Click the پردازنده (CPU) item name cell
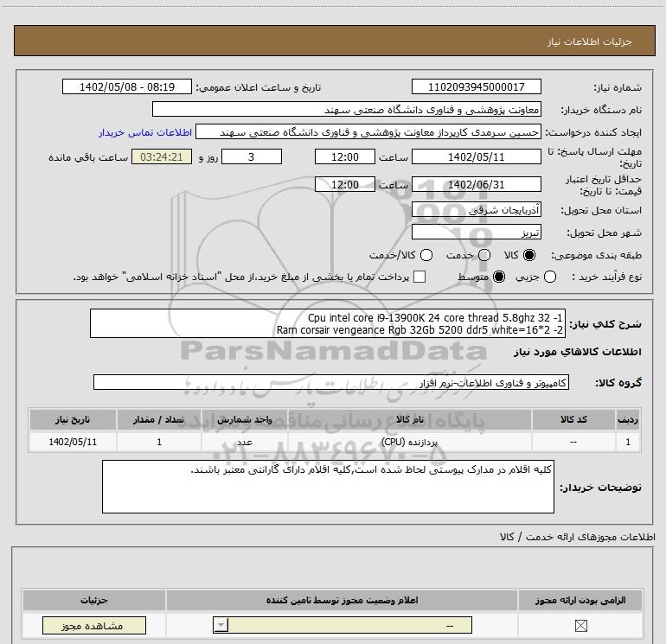666x644 pixels. click(x=410, y=442)
